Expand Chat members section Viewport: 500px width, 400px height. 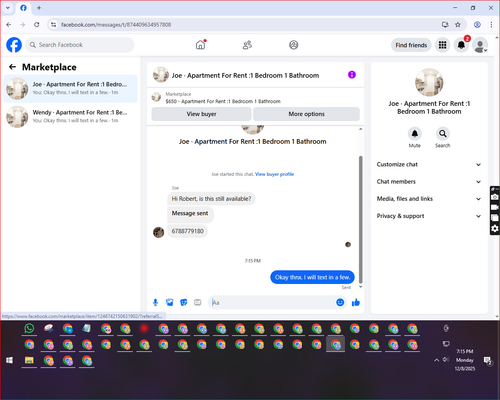tap(429, 182)
